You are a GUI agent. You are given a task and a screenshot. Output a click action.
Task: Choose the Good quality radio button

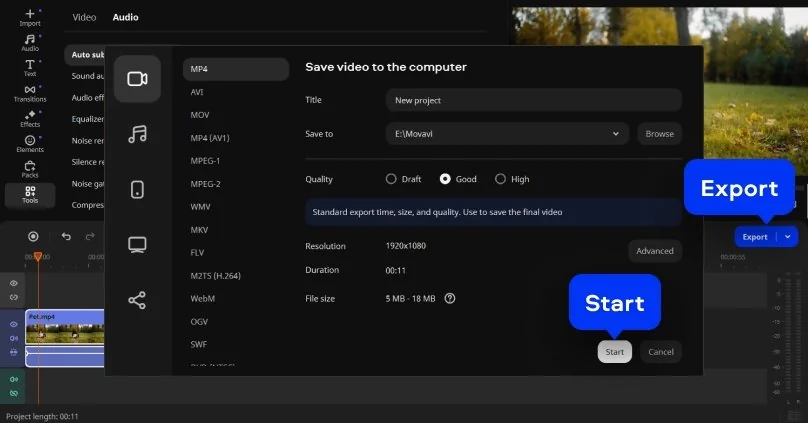445,179
